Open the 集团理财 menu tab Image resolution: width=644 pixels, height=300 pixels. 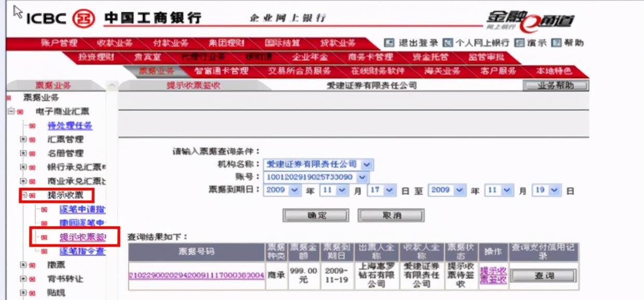click(x=226, y=44)
